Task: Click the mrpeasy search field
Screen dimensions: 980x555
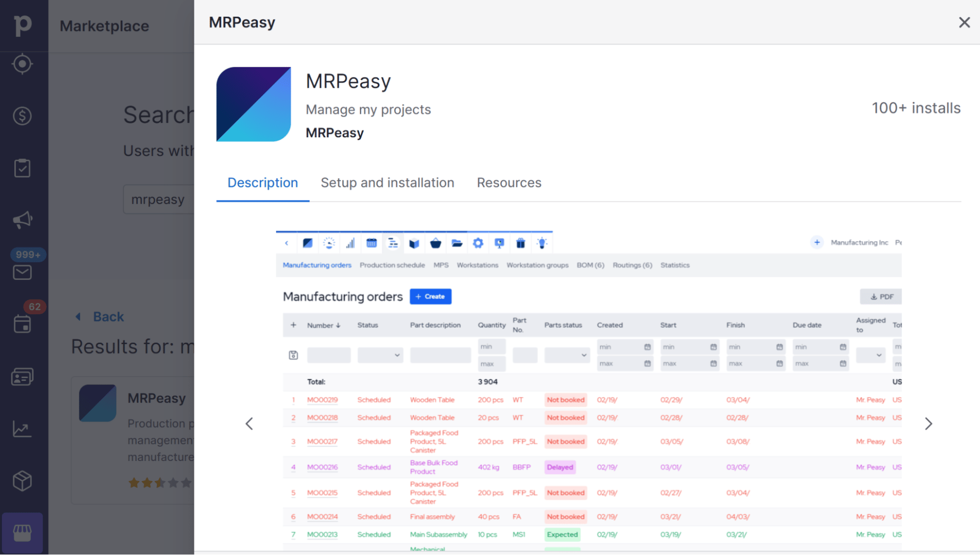Action: click(x=158, y=200)
